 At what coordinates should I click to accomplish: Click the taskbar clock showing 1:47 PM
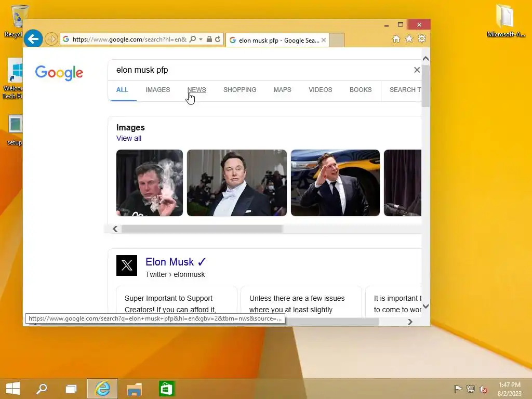point(509,389)
